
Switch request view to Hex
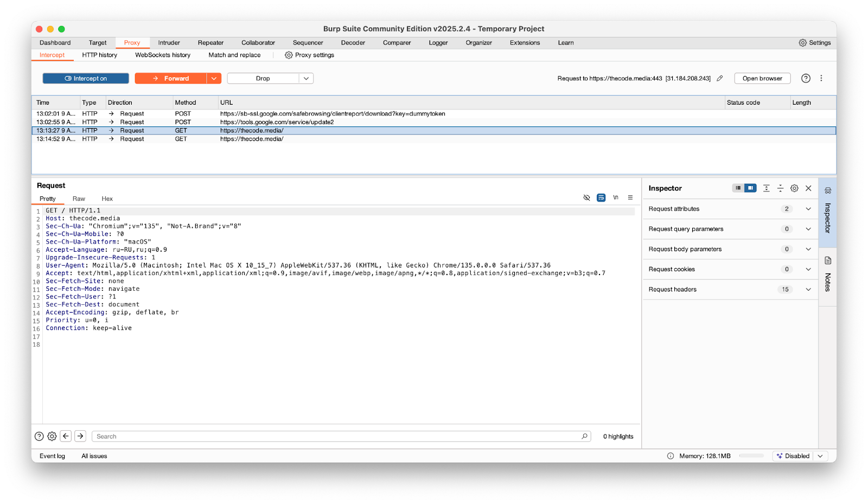coord(107,199)
